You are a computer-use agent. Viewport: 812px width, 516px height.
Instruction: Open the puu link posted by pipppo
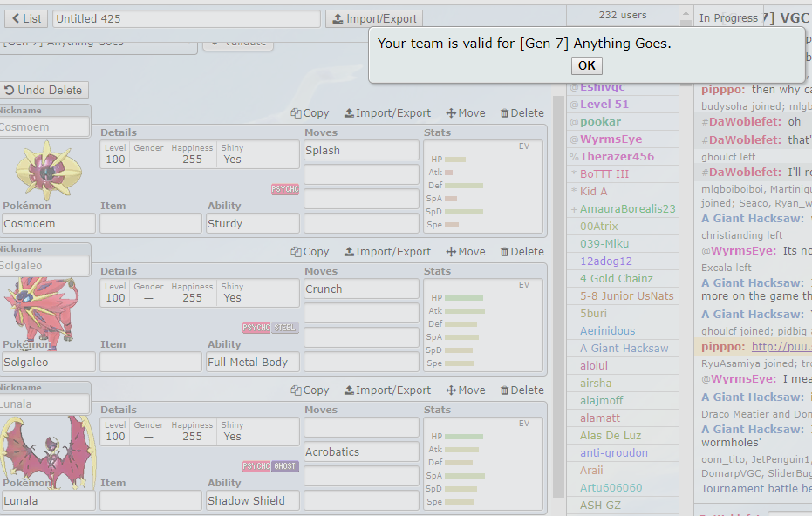(x=781, y=347)
